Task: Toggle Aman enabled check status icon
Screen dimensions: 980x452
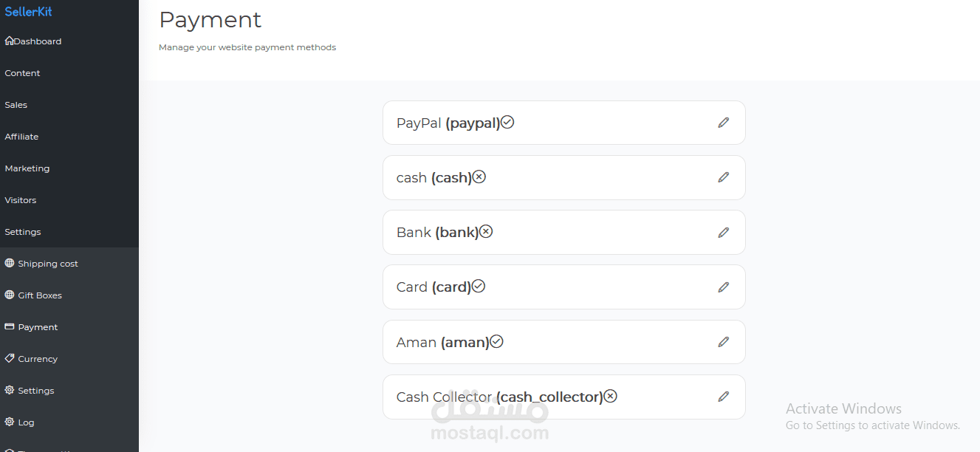Action: click(x=496, y=341)
